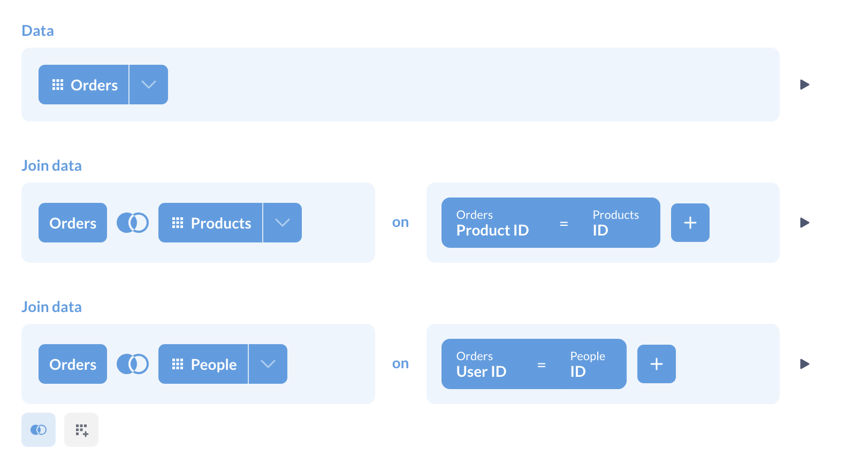Change the Products joined table

(x=211, y=223)
